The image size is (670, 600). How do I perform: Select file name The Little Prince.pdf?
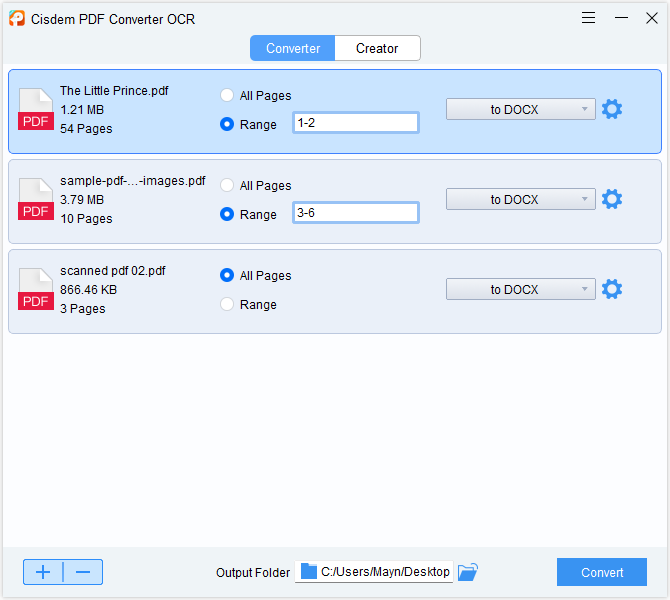click(x=114, y=91)
